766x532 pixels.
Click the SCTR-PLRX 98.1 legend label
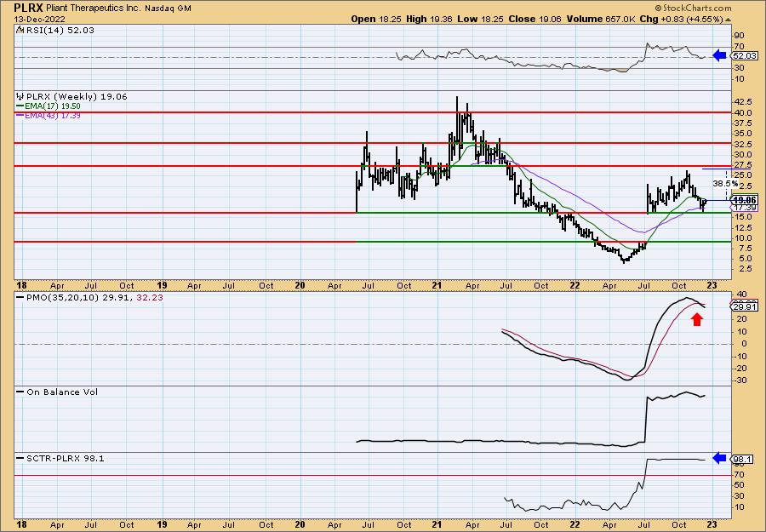coord(65,459)
